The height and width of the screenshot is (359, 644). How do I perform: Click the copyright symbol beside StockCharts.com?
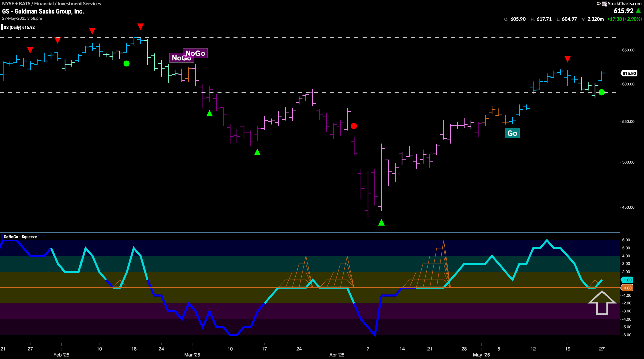click(599, 4)
